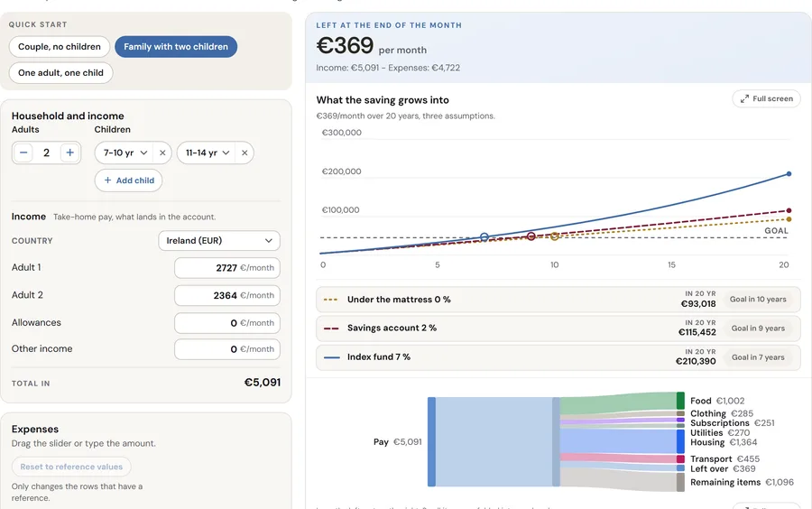
Task: Click the crimson Transport segment
Action: (x=680, y=458)
